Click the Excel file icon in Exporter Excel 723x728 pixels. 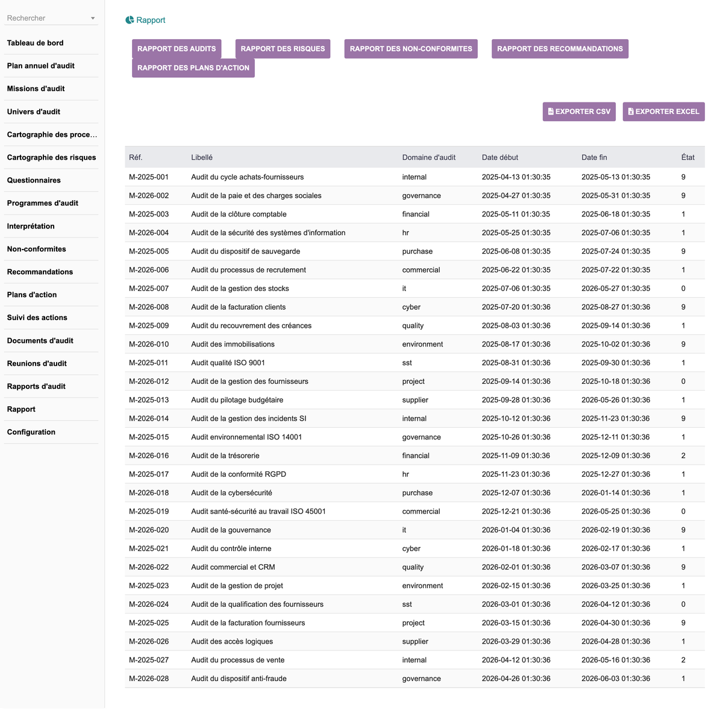coord(631,111)
